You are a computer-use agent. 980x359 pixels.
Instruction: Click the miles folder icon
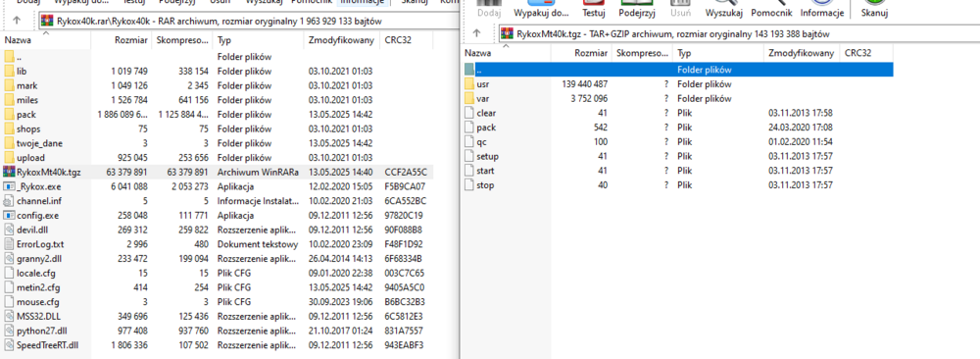click(9, 100)
